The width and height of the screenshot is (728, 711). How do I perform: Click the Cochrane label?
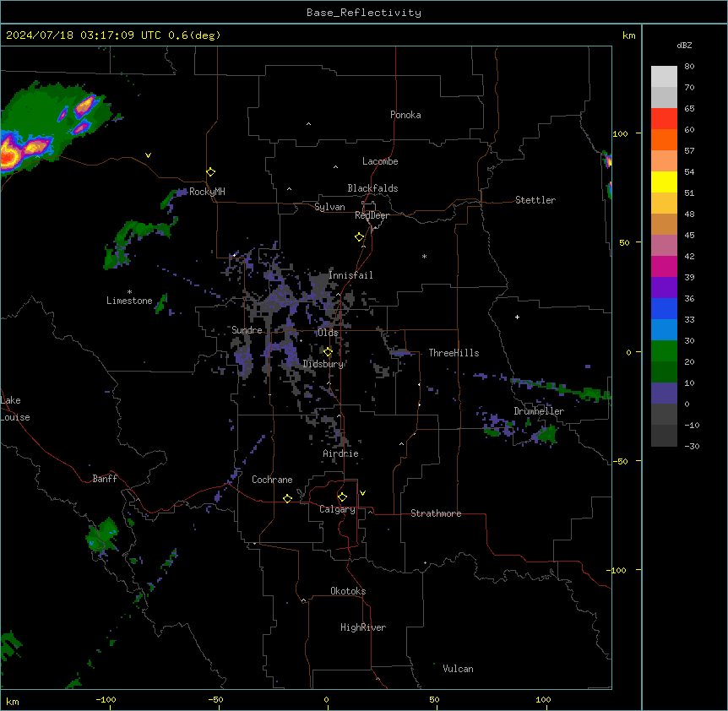point(272,480)
